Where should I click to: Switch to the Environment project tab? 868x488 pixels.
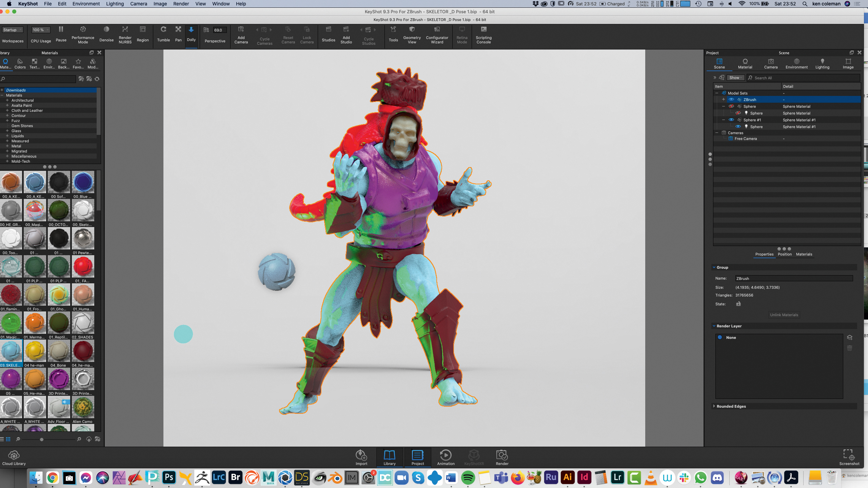pos(796,64)
